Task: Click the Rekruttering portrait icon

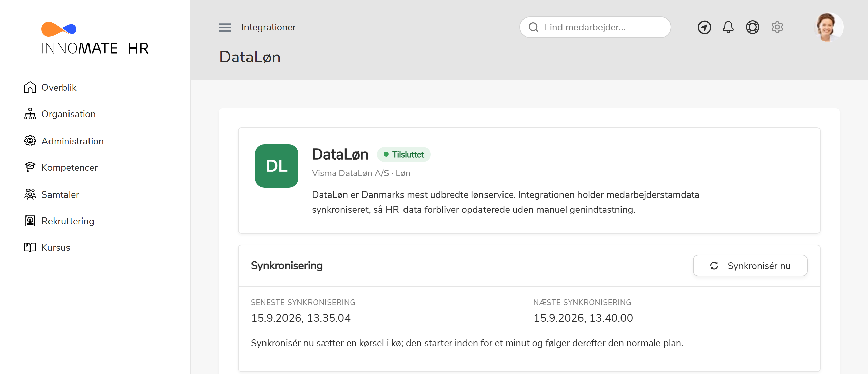Action: pos(30,221)
